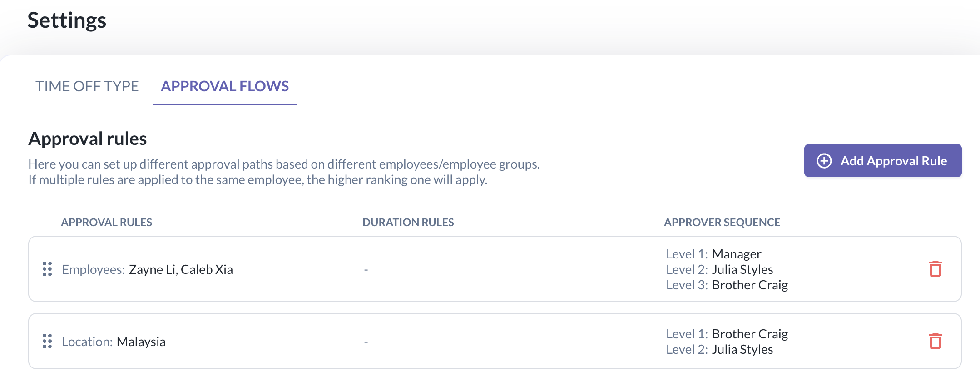Click drag handle for Location Malaysia row
Screen dimensions: 980x377
click(47, 341)
